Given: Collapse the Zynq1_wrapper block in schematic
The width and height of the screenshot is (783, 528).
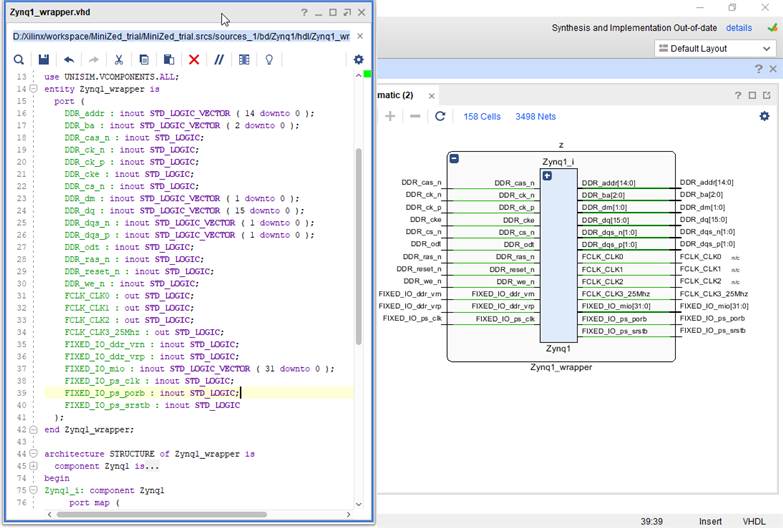Looking at the screenshot, I should click(454, 159).
